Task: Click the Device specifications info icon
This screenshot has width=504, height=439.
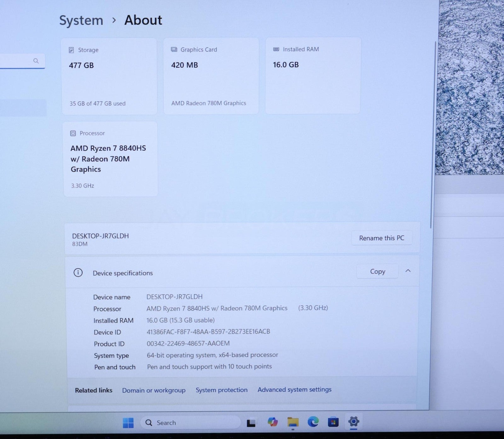Action: pyautogui.click(x=78, y=273)
